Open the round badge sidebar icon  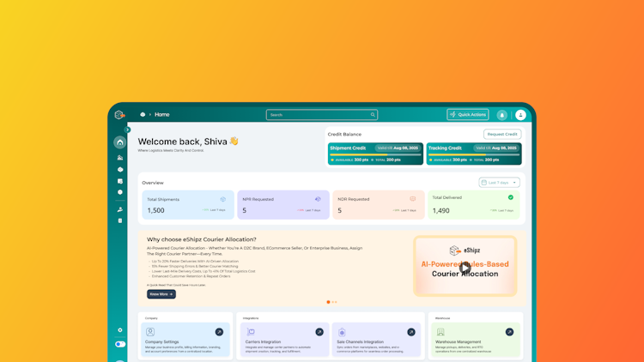coord(120,192)
